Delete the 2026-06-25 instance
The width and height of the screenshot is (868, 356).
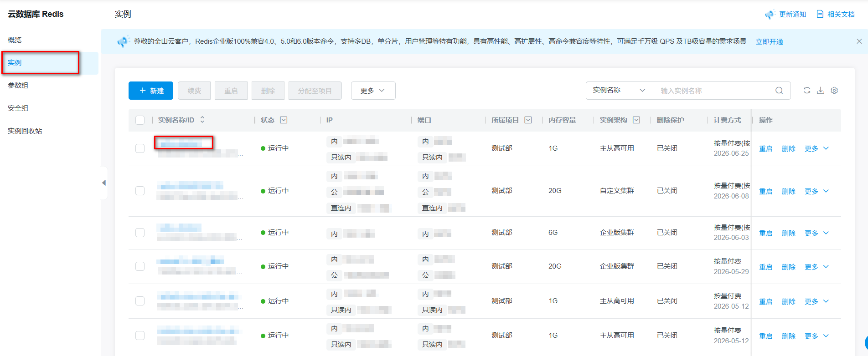pyautogui.click(x=789, y=148)
